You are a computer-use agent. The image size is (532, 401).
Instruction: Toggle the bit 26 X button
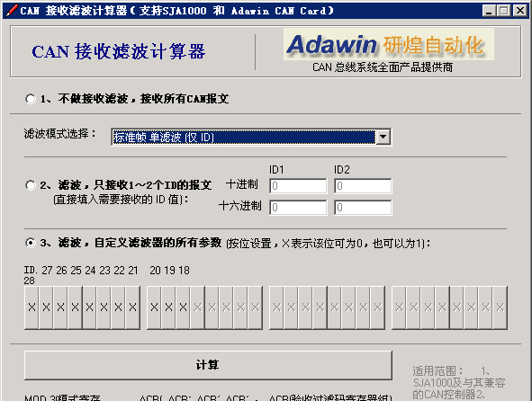60,307
